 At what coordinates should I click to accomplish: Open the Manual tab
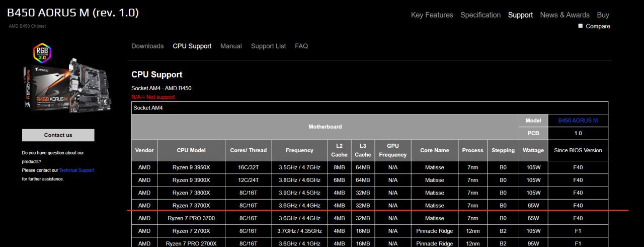(x=231, y=46)
